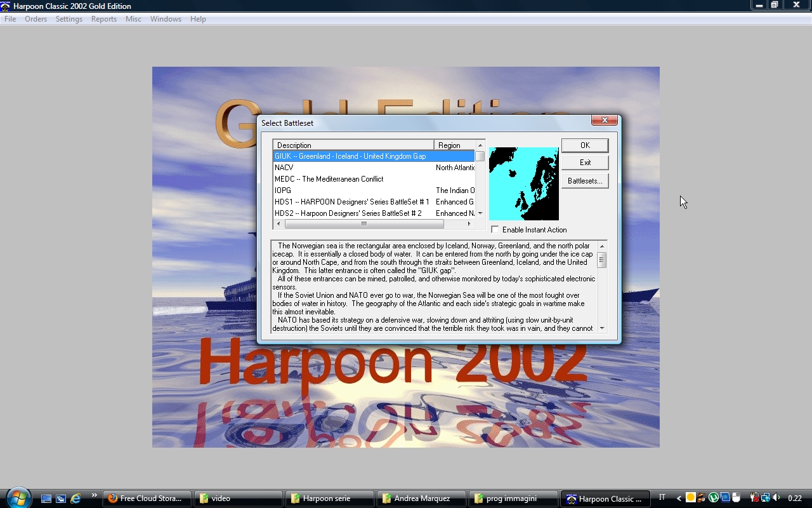Open Andrea Marquez folder taskbar button

click(x=421, y=498)
